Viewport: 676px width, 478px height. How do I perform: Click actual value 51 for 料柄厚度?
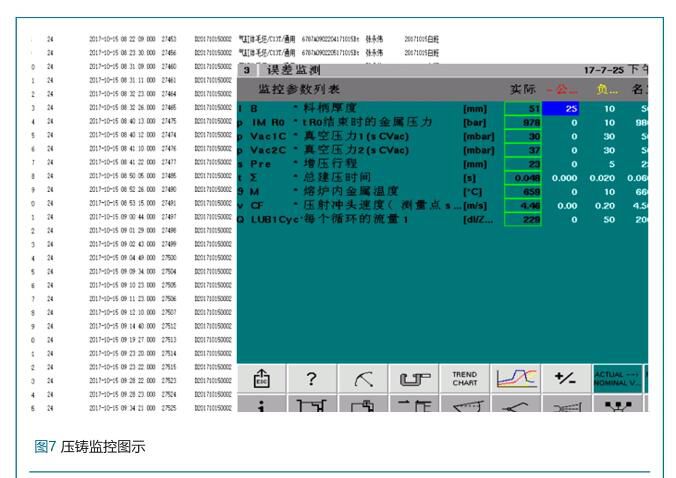point(523,109)
